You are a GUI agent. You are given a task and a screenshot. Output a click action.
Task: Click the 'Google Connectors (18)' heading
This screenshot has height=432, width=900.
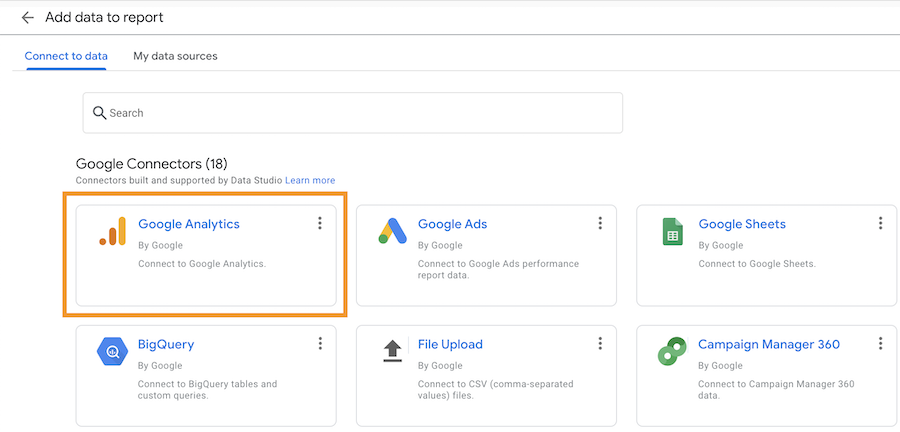(x=152, y=164)
